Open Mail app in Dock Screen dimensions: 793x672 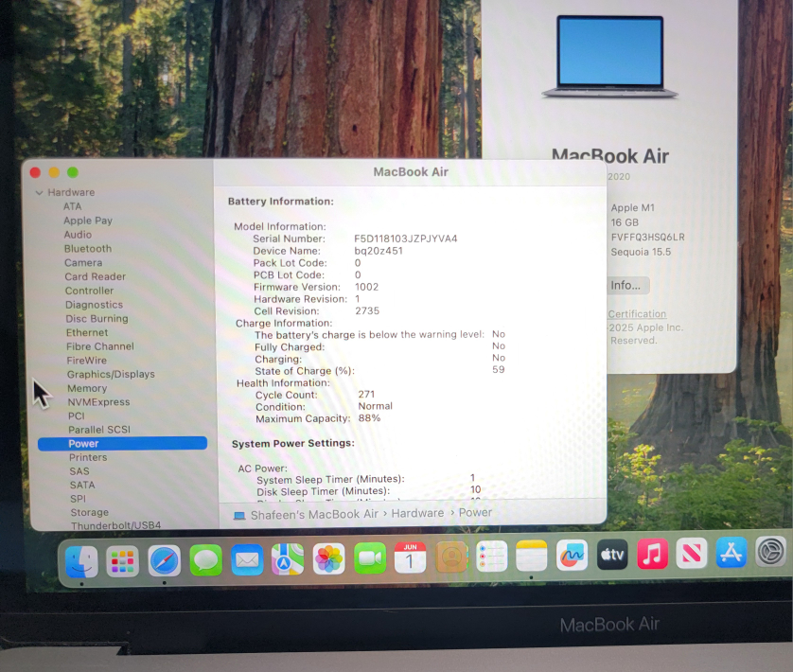(247, 559)
